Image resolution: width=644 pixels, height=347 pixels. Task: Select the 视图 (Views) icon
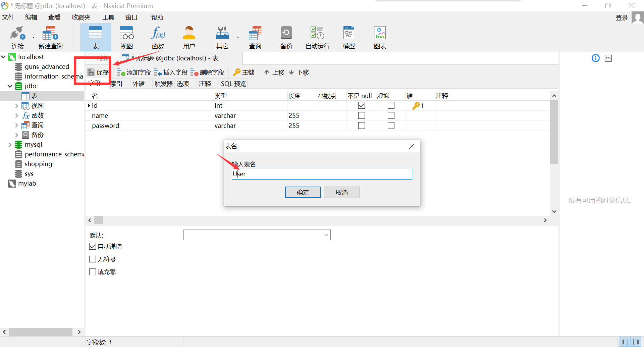click(x=126, y=37)
